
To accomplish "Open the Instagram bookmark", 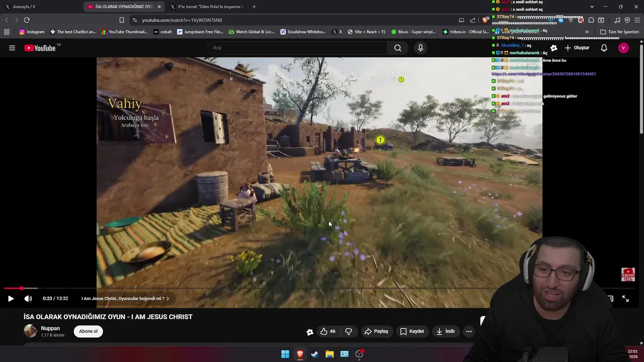I will click(x=32, y=32).
